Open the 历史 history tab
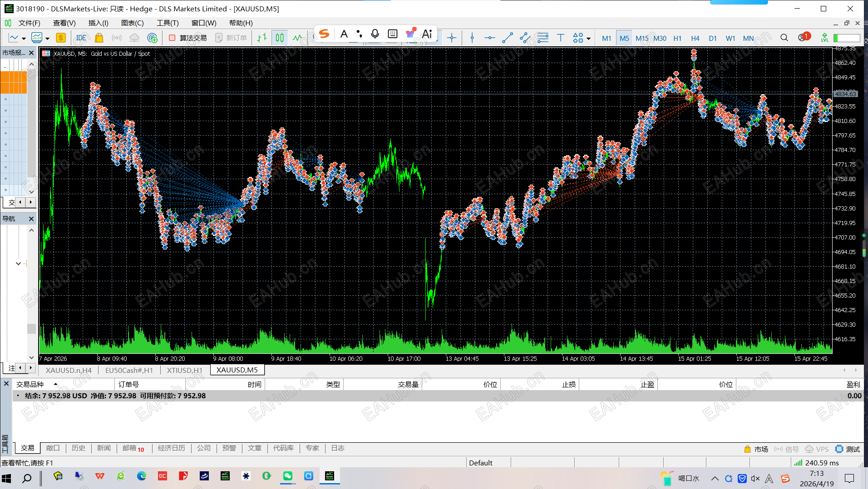This screenshot has height=489, width=868. (x=78, y=448)
